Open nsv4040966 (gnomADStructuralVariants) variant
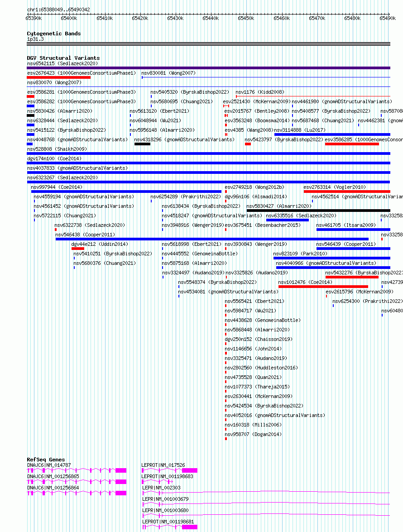This screenshot has height=532, width=403. point(326,263)
